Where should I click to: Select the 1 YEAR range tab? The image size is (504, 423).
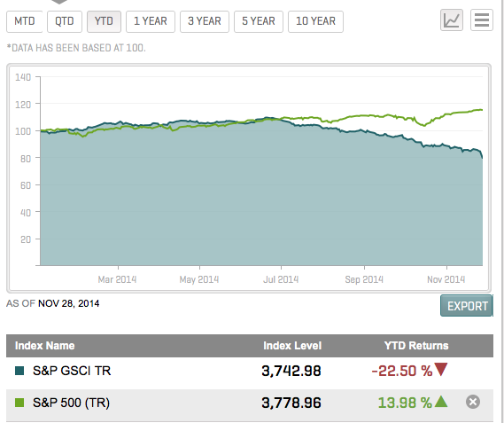[151, 21]
